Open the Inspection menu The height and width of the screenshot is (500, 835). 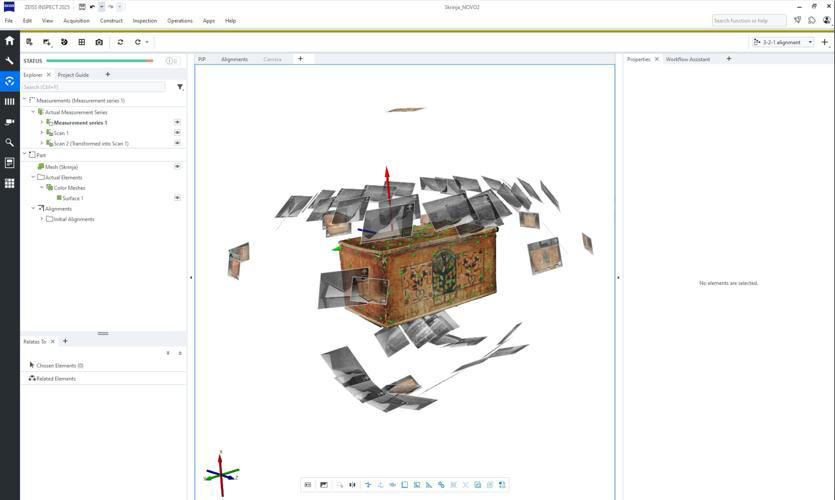[x=145, y=20]
